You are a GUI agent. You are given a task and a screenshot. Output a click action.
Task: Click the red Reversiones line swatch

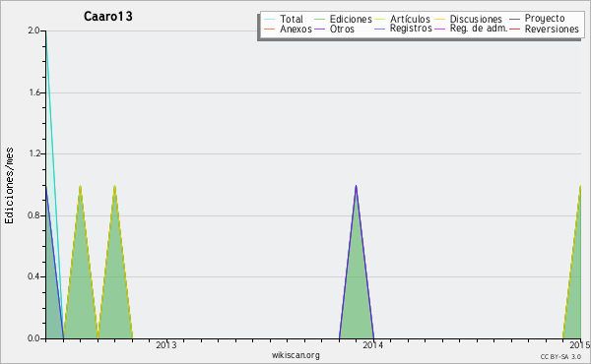click(515, 29)
